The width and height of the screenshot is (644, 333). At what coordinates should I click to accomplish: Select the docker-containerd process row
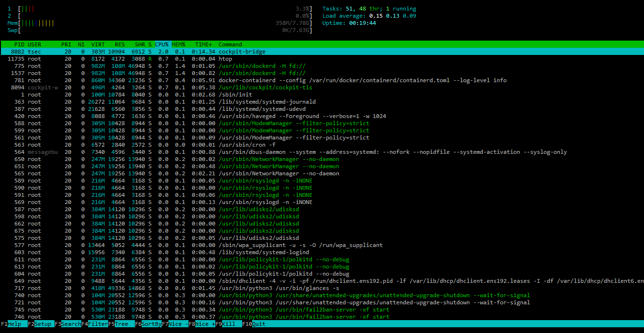[x=322, y=80]
